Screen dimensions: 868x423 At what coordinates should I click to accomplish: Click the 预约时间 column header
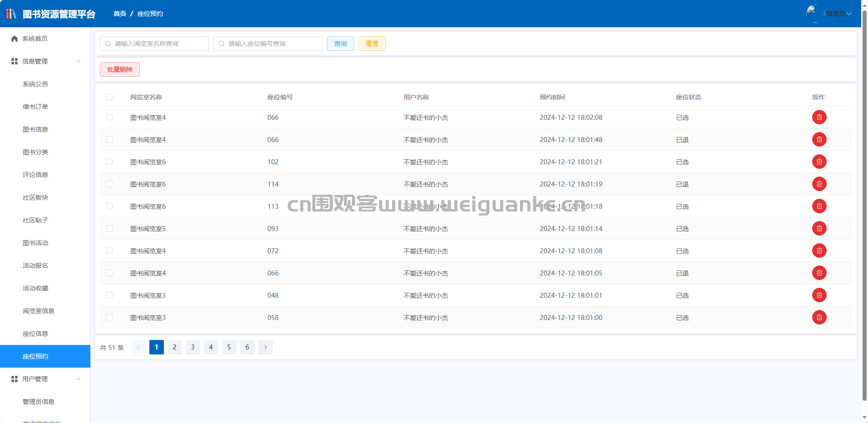point(552,97)
